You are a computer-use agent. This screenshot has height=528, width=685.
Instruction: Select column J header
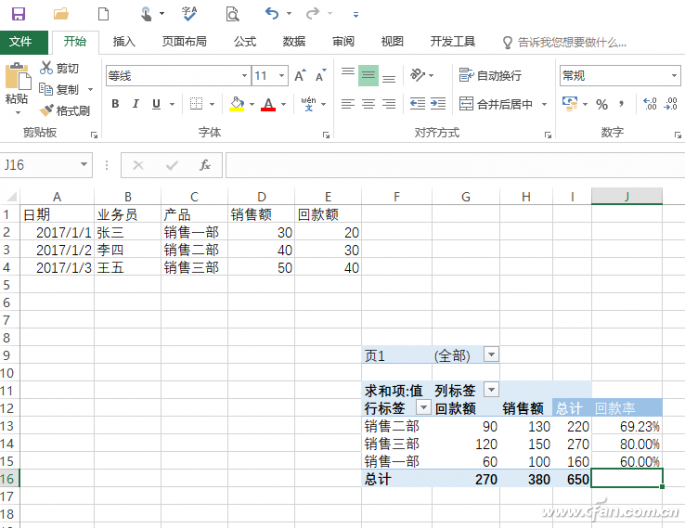[x=626, y=196]
